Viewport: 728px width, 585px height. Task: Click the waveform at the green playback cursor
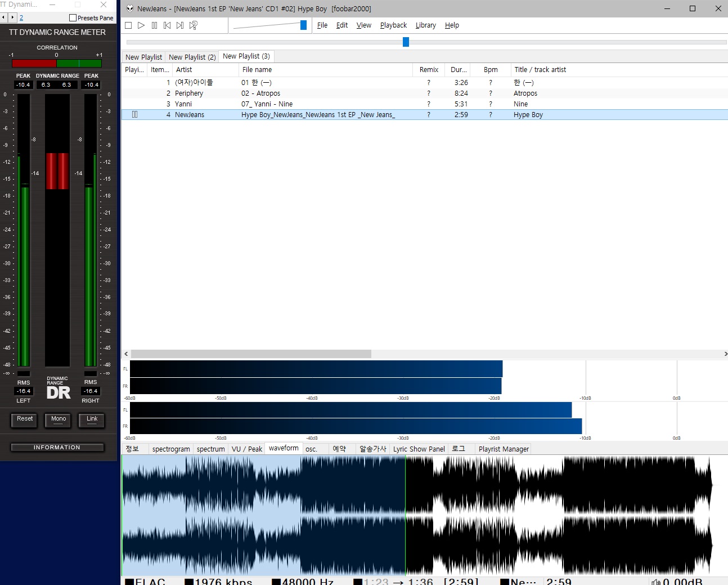click(406, 515)
